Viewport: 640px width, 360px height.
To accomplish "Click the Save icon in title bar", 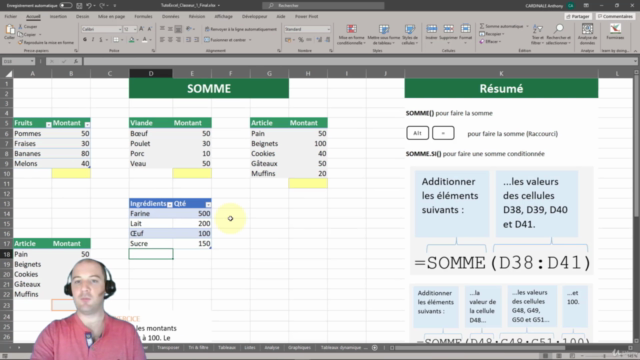I will pyautogui.click(x=79, y=5).
